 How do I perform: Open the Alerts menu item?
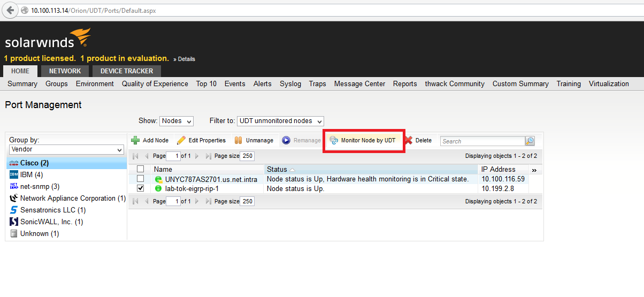pos(263,83)
